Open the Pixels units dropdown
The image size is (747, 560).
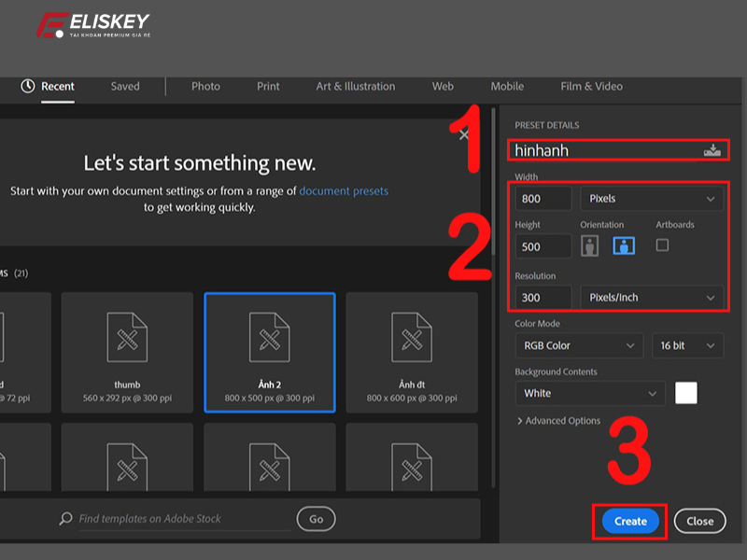tap(651, 198)
